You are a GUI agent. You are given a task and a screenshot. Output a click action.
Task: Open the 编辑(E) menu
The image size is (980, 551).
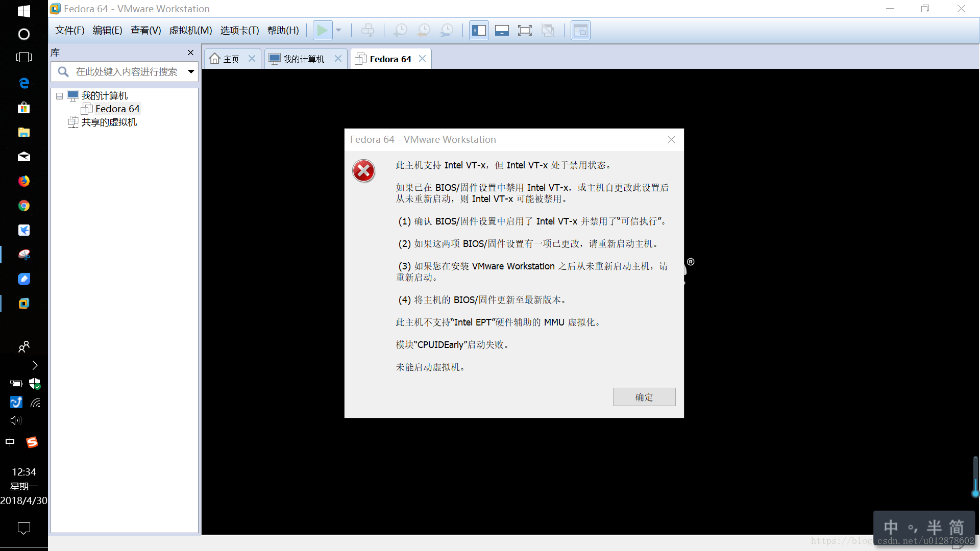click(108, 31)
